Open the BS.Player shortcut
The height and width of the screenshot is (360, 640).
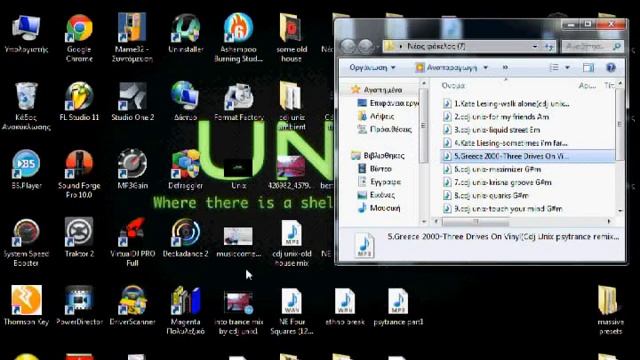tap(26, 170)
